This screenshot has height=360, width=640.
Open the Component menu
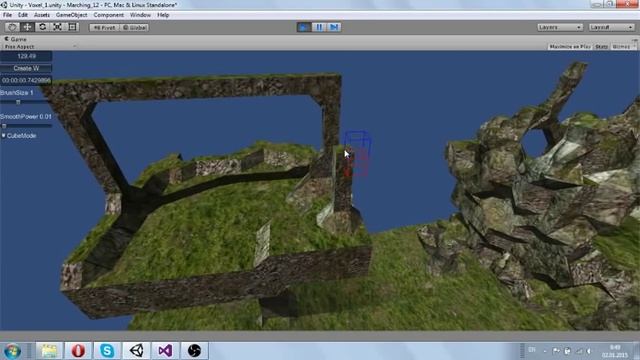tap(108, 15)
